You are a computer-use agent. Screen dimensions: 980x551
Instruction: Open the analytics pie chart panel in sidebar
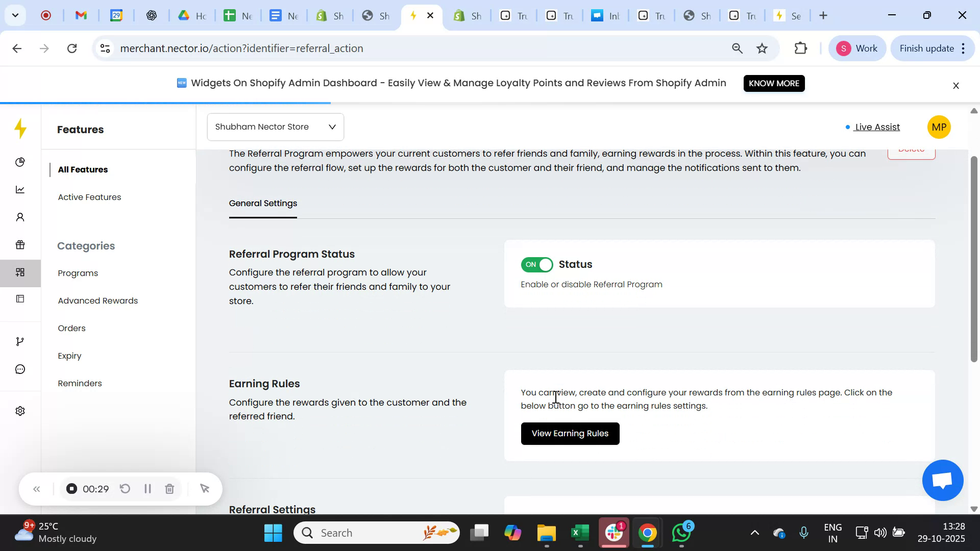(x=20, y=162)
